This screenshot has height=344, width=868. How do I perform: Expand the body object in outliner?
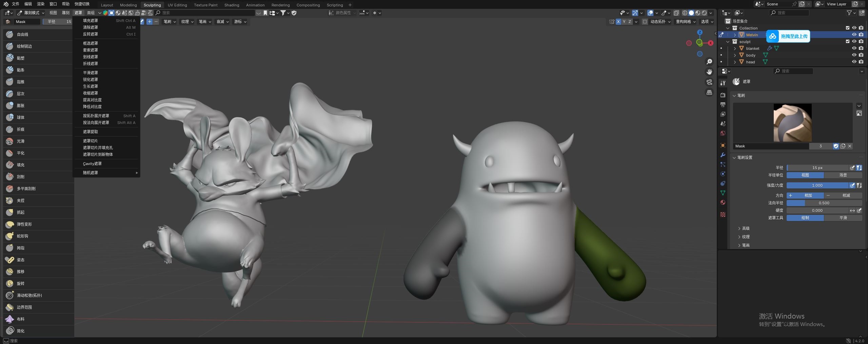735,55
